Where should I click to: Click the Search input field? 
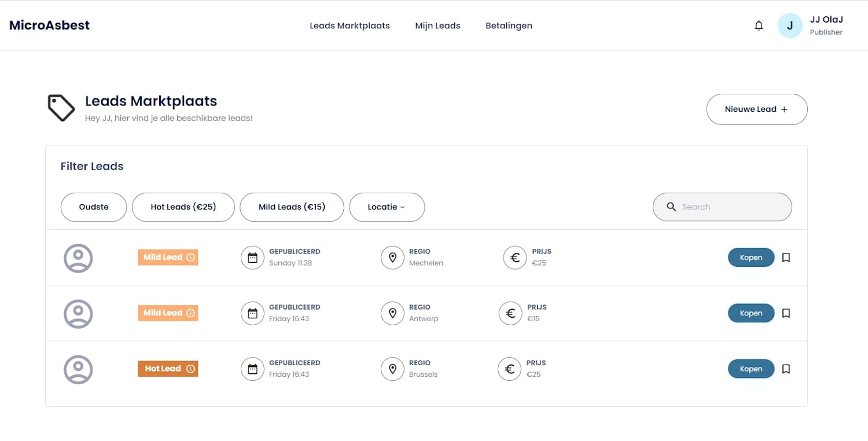point(722,207)
